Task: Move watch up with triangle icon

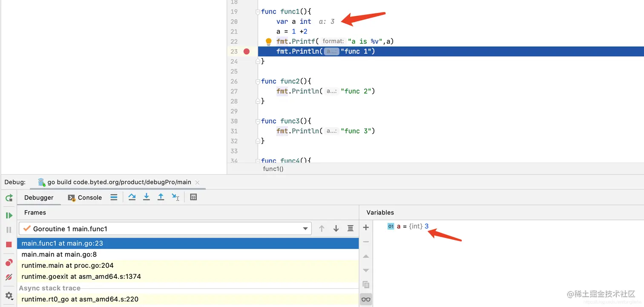Action: 366,256
